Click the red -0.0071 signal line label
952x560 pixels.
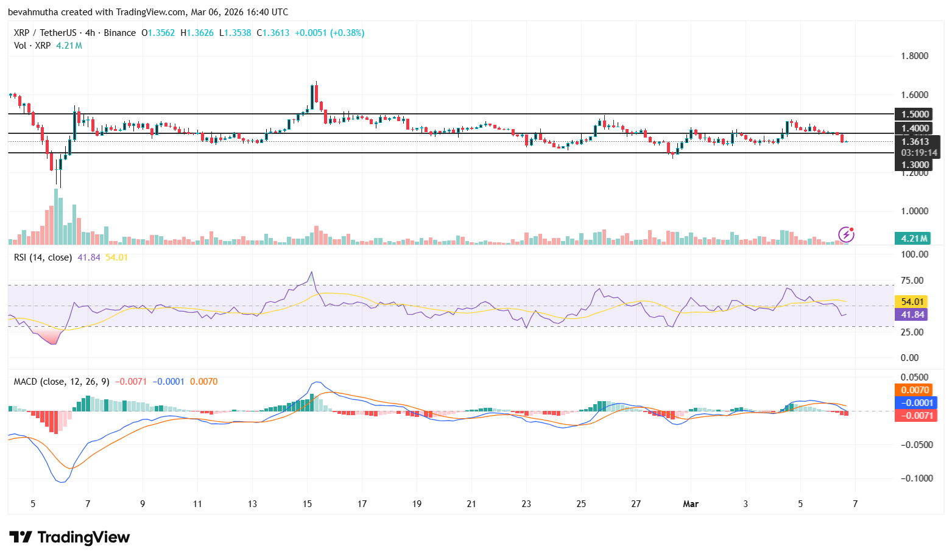pos(915,415)
